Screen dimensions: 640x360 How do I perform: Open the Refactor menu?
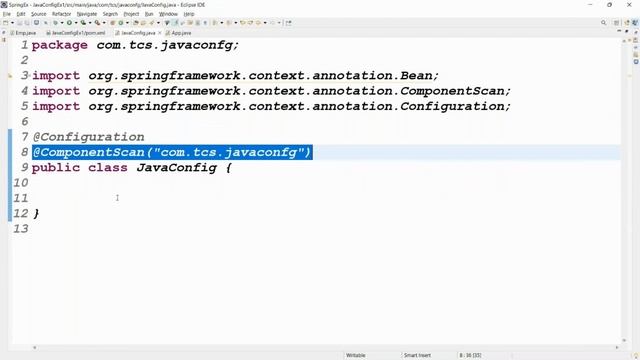pos(62,14)
